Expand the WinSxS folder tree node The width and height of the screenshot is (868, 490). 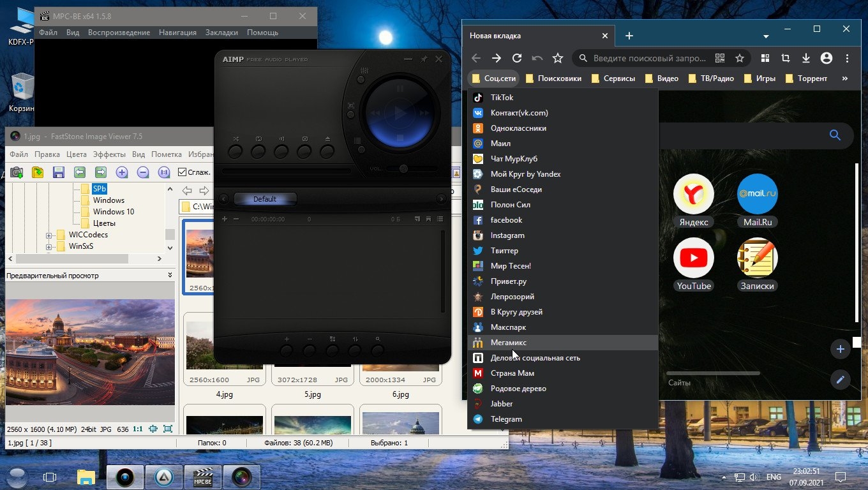click(49, 246)
